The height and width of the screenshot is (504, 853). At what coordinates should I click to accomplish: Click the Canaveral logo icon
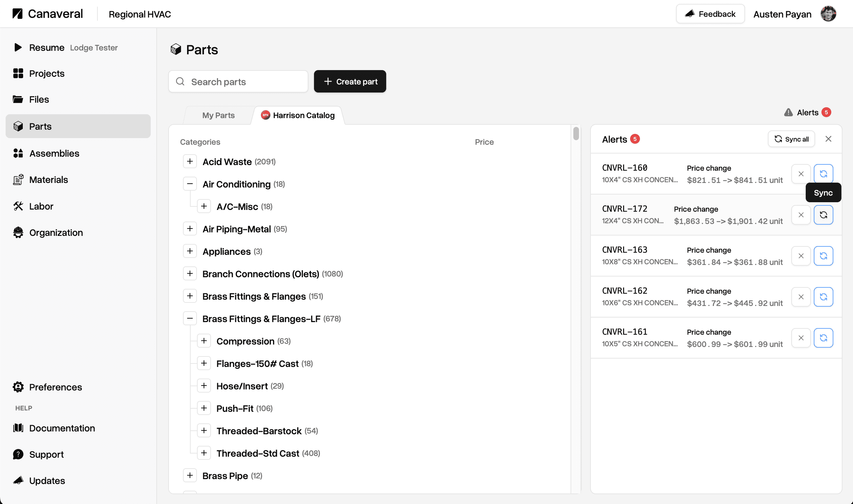click(x=18, y=14)
